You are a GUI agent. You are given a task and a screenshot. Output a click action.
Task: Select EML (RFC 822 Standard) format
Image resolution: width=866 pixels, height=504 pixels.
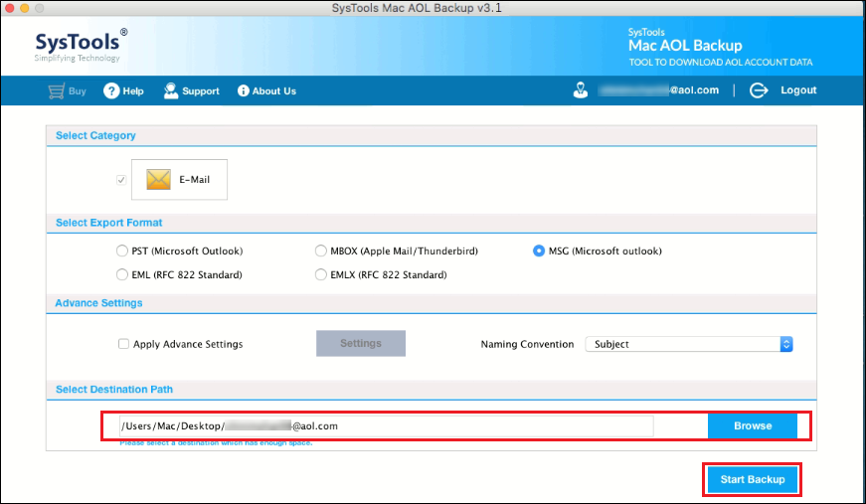122,274
